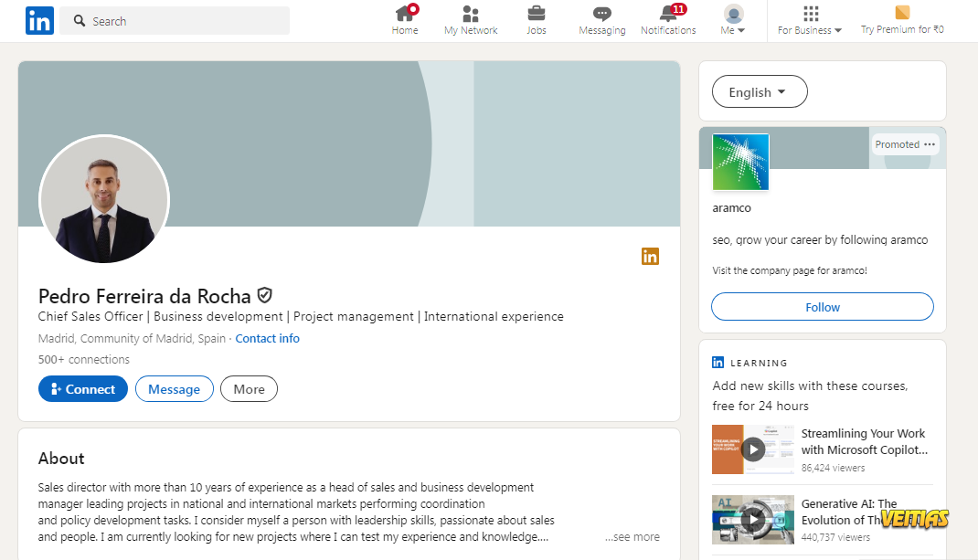Click the Message button
Screen dimensions: 978x560
coord(174,389)
